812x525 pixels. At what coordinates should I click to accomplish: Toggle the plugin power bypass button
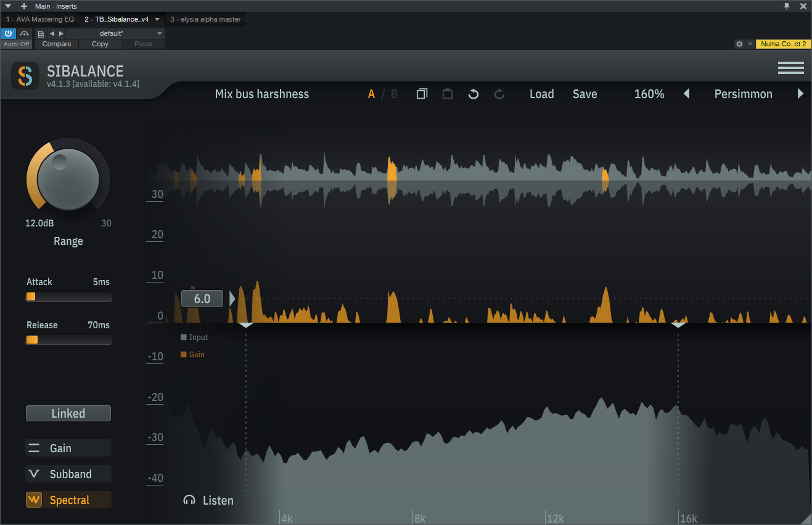(x=9, y=33)
